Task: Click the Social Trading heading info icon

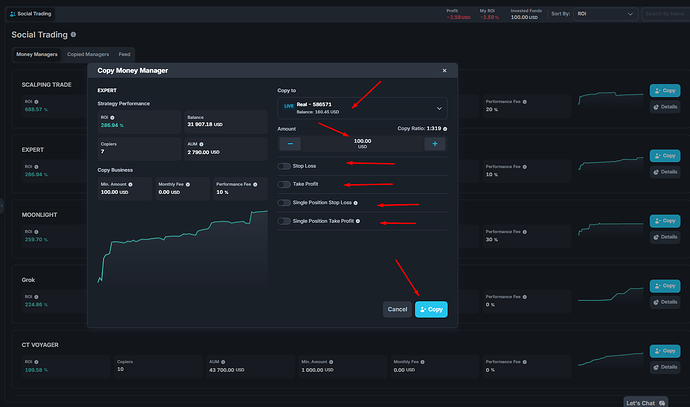Action: click(x=73, y=34)
